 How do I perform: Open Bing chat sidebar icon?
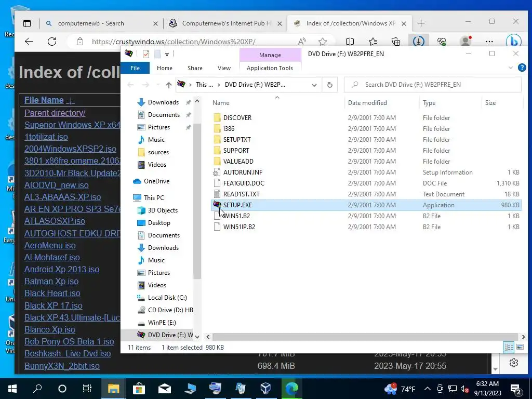point(513,41)
